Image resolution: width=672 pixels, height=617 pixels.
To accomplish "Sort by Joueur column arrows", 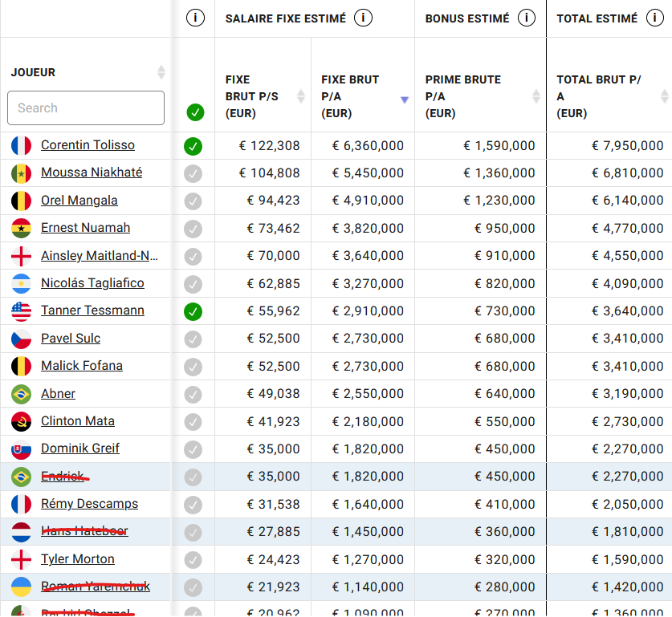I will tap(161, 72).
